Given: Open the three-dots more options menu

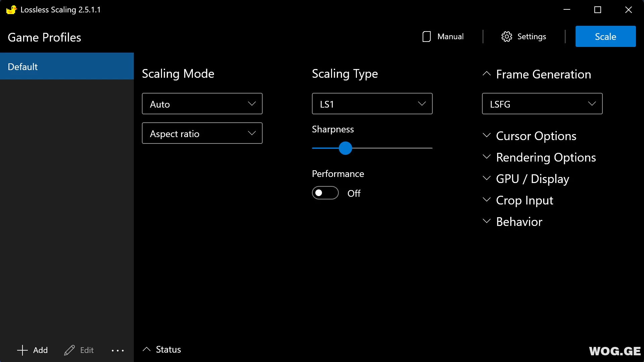Looking at the screenshot, I should [x=118, y=351].
